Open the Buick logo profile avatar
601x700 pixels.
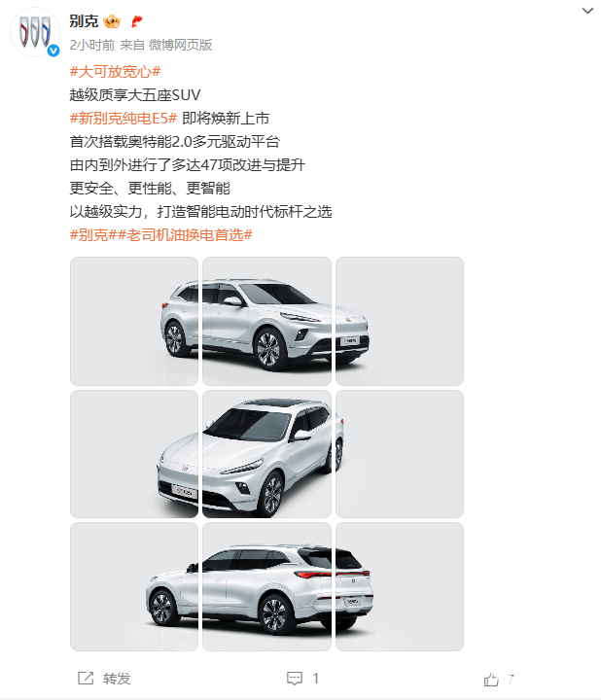(34, 33)
